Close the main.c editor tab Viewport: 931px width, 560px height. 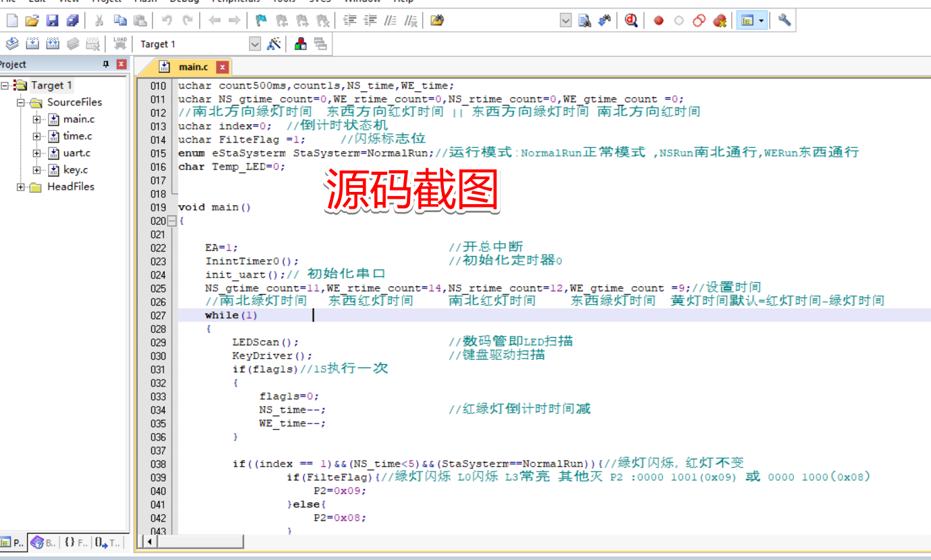tap(222, 67)
